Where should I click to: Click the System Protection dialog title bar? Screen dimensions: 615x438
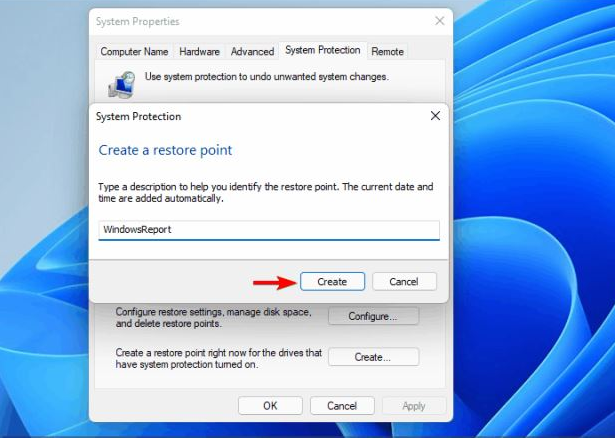(x=250, y=116)
